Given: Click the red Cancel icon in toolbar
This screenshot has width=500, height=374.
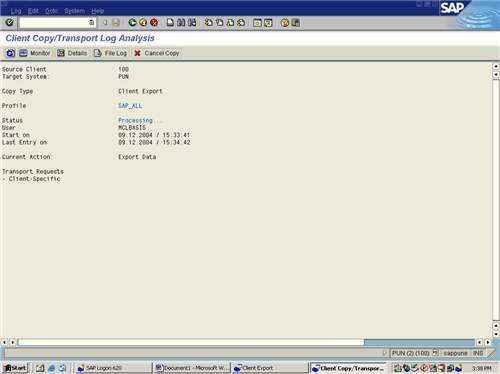Looking at the screenshot, I should click(x=154, y=22).
